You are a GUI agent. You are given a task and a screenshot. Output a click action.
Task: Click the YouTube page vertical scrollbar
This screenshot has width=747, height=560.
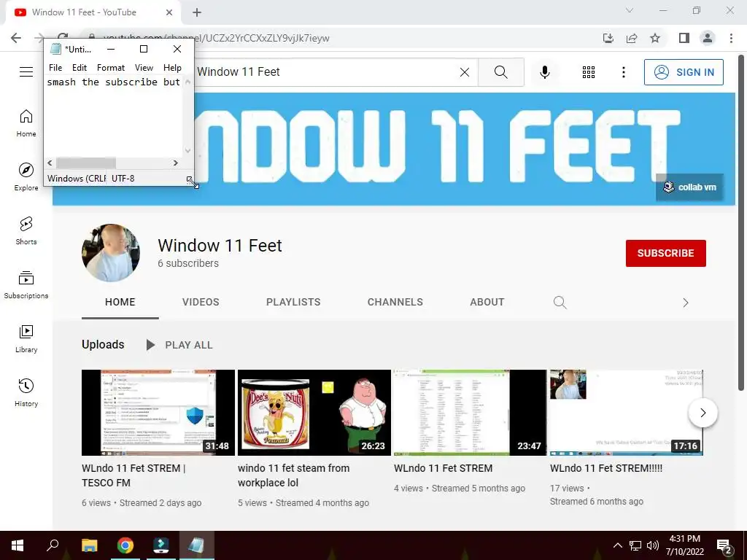click(741, 223)
